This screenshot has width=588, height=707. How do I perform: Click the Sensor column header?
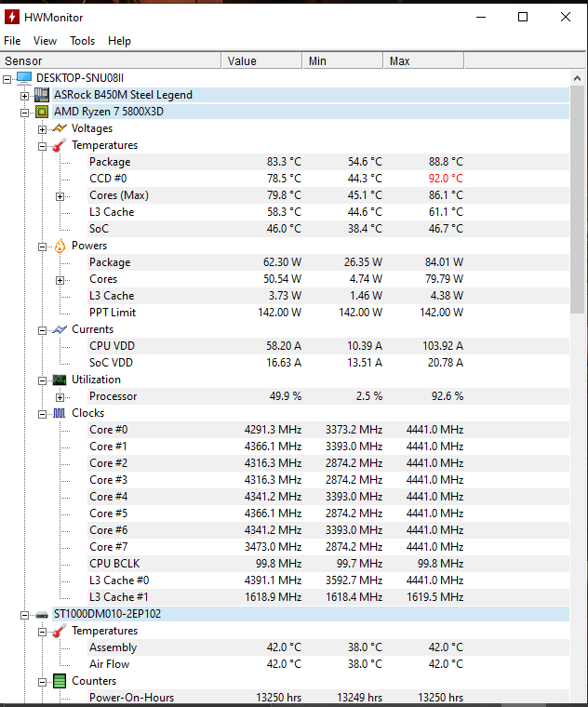click(x=111, y=60)
